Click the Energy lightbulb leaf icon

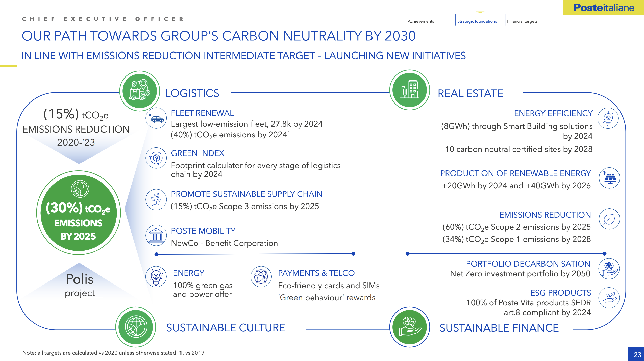(x=156, y=276)
